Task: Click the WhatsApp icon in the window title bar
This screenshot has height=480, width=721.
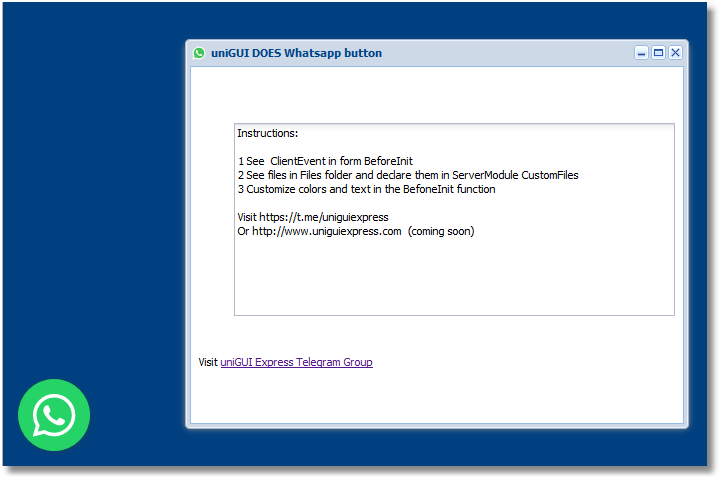Action: 199,53
